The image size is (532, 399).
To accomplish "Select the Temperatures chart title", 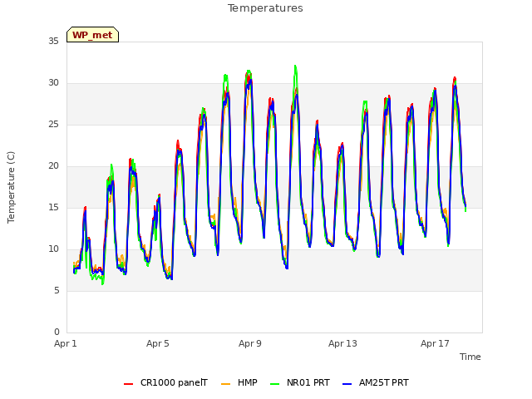I will (265, 8).
